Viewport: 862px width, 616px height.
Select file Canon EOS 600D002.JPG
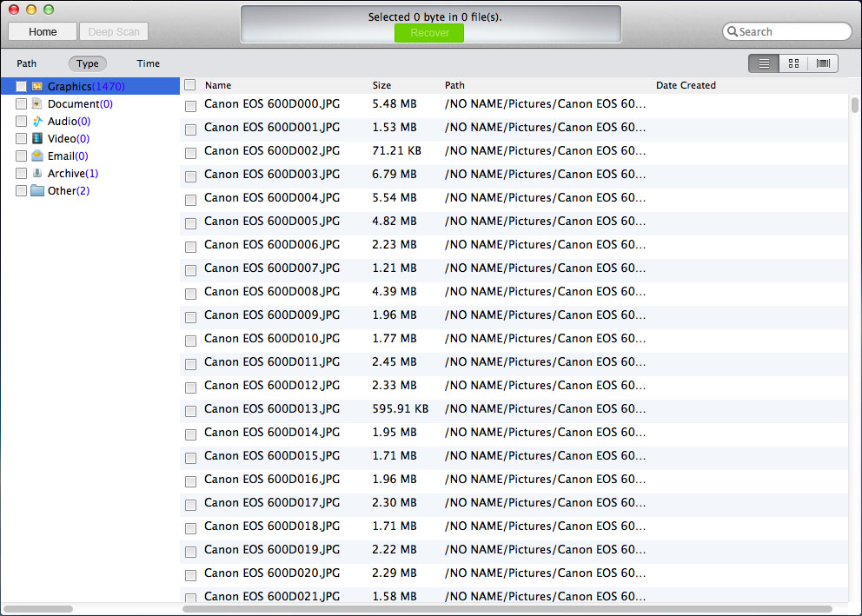[x=272, y=150]
